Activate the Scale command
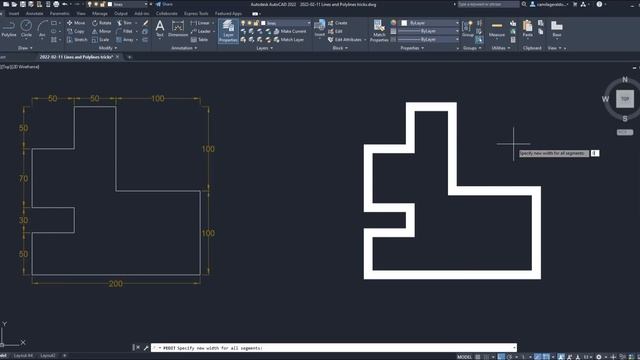 pos(100,40)
